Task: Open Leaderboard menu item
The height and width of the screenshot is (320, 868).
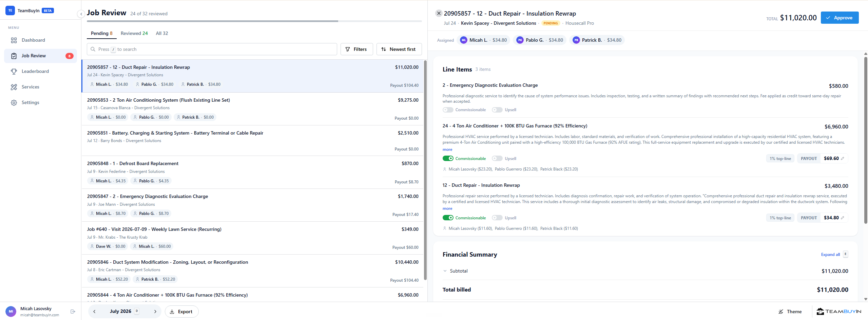Action: coord(40,72)
